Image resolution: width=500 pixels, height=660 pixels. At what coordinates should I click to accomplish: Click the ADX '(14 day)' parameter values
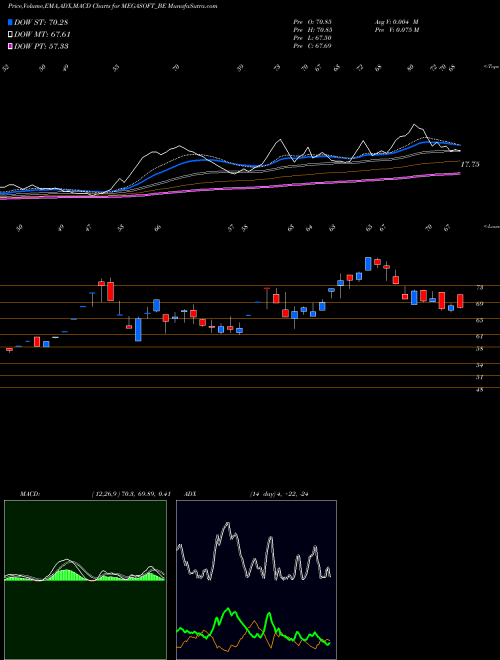[x=279, y=494]
